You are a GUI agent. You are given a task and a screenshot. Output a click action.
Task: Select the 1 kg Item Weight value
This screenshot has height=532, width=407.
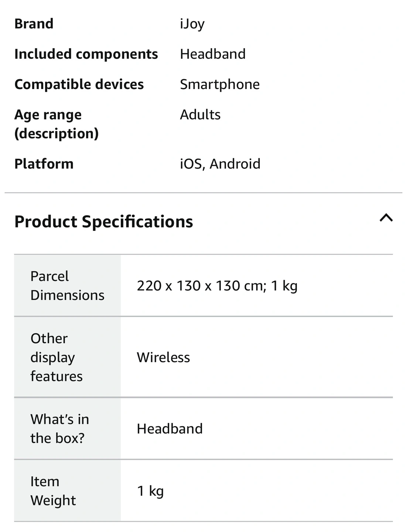150,491
